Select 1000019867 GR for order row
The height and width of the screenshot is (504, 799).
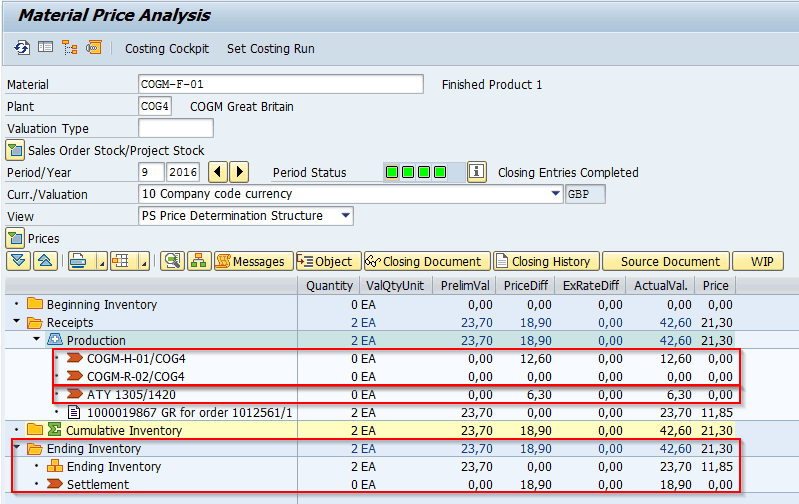tap(190, 412)
